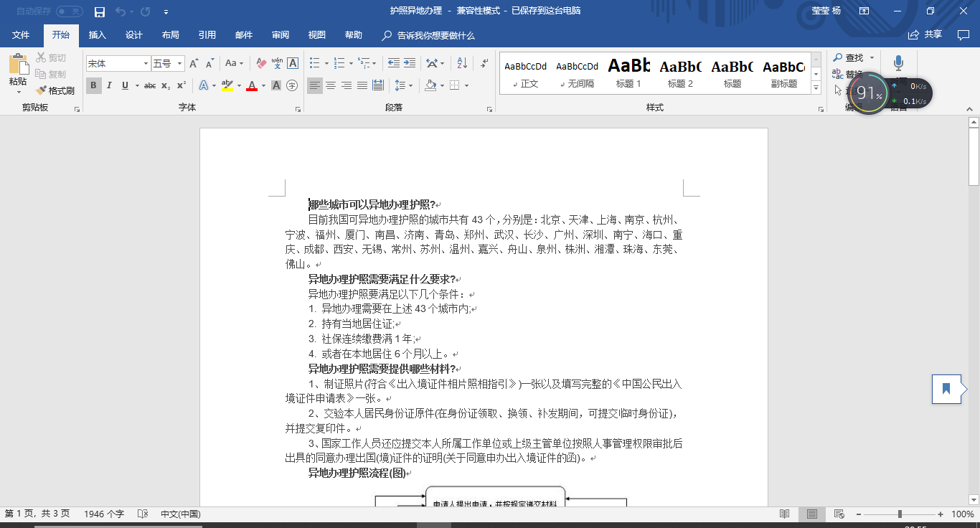
Task: Open the borders dropdown arrow
Action: click(x=467, y=85)
